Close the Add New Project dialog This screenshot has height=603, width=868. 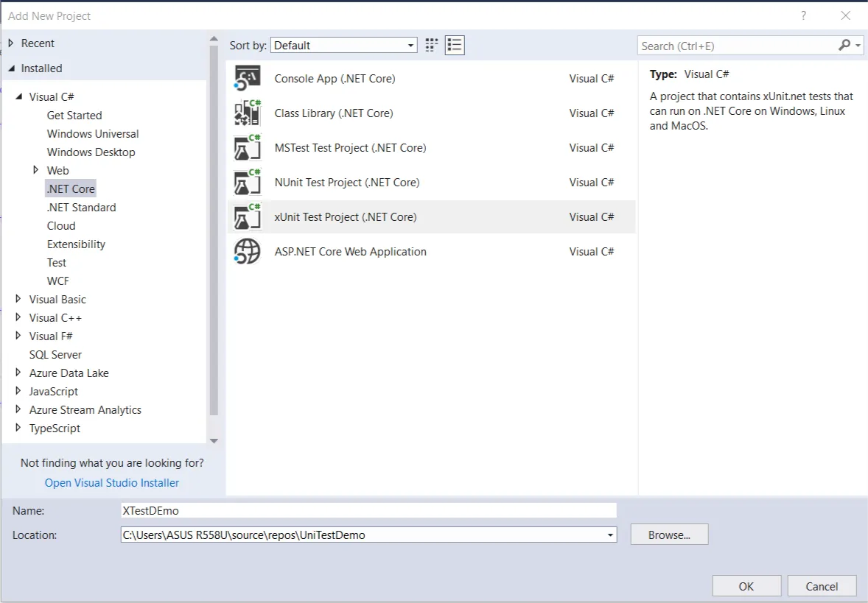click(845, 15)
